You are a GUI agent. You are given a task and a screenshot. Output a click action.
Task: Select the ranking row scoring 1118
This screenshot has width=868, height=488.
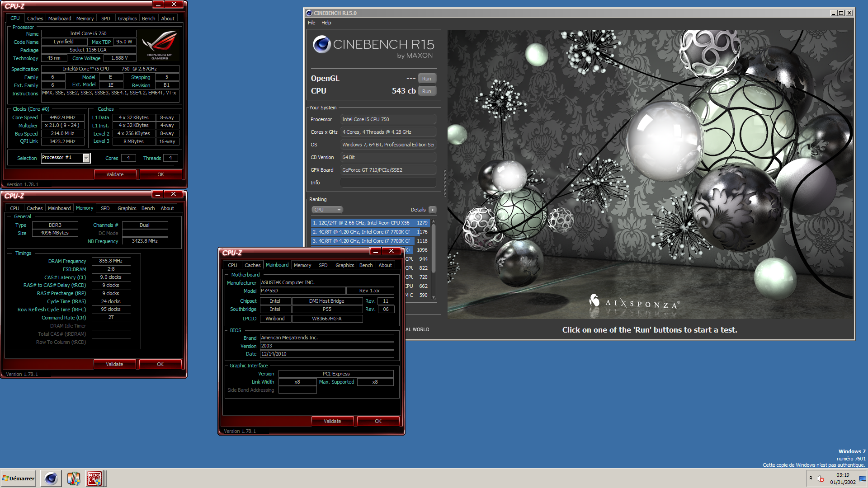pos(370,241)
